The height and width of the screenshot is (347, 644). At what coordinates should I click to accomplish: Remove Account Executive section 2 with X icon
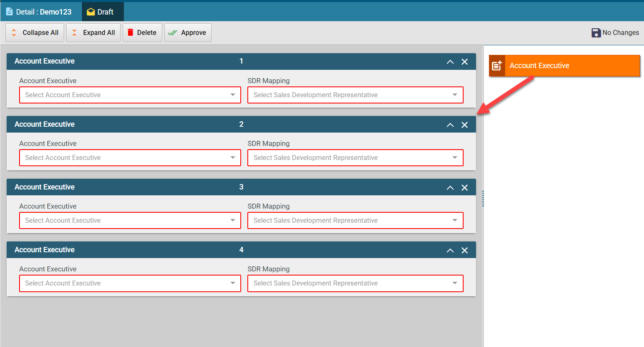(465, 125)
